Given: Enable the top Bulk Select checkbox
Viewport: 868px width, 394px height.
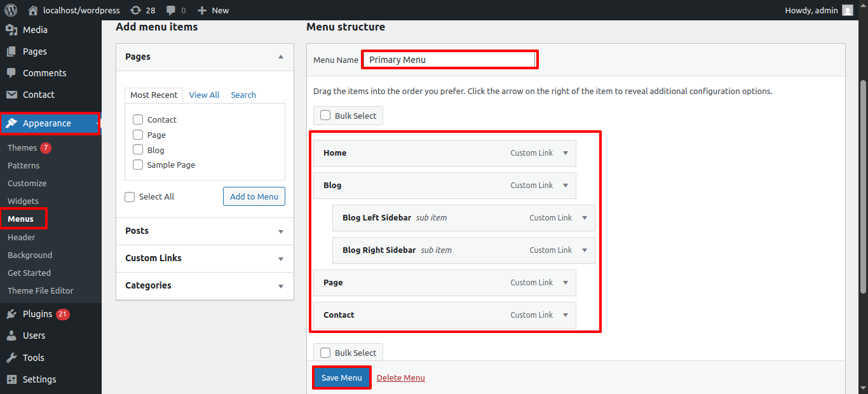Looking at the screenshot, I should 325,116.
